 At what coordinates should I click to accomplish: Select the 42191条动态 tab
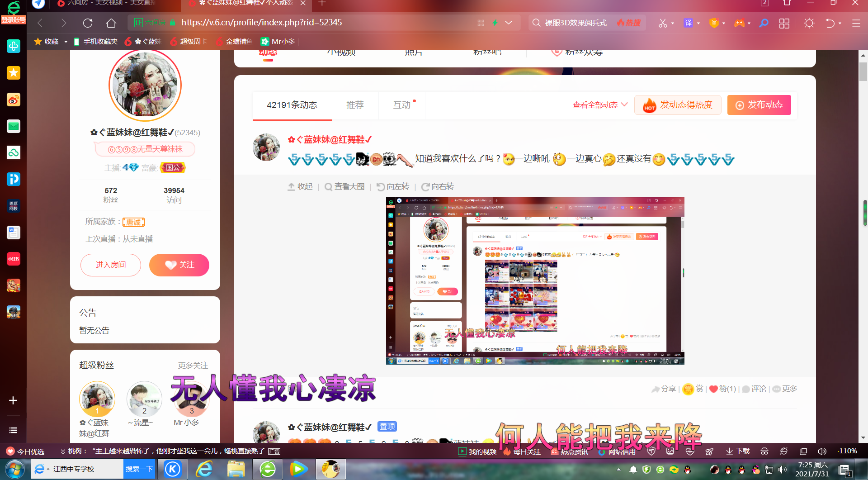292,105
